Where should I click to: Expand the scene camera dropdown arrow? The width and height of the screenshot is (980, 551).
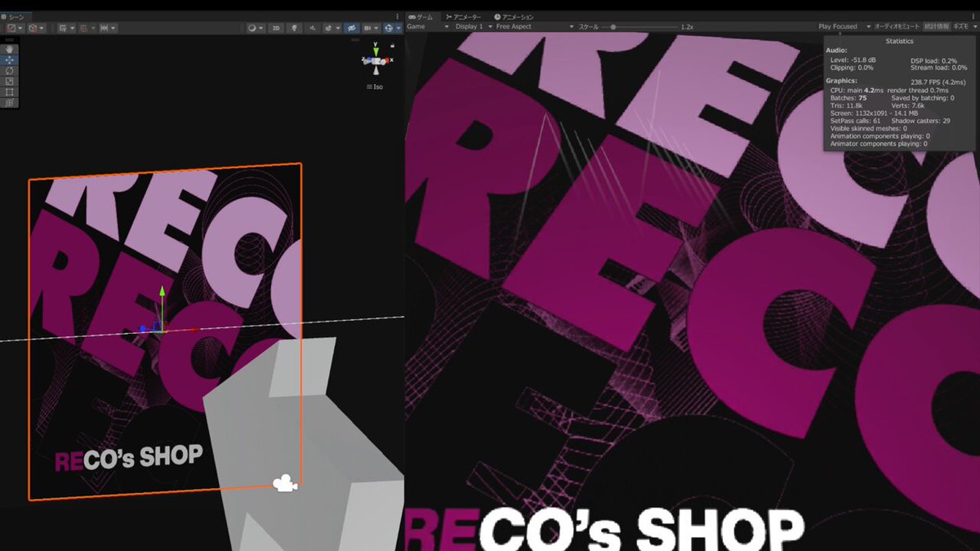376,28
